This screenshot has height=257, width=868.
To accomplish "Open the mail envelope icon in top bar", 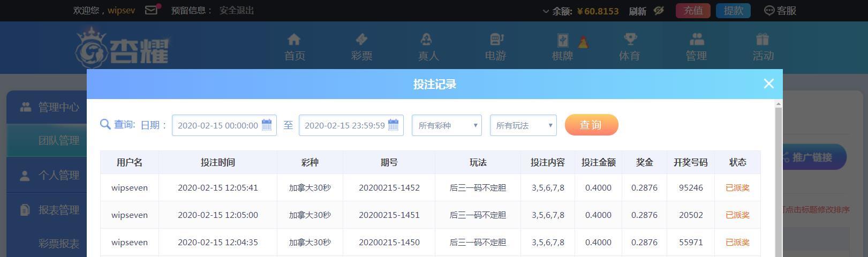I will coord(152,10).
